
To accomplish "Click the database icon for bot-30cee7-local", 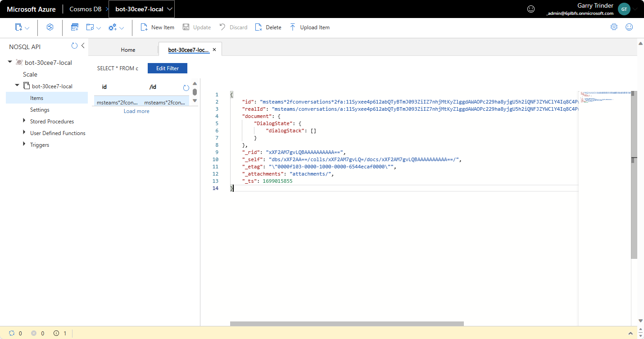I will tap(19, 62).
